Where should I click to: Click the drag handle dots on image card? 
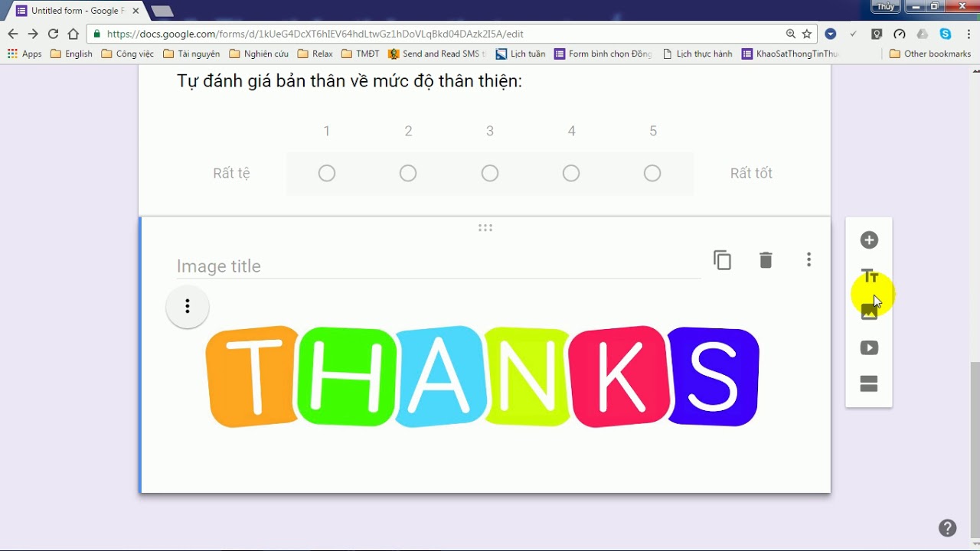485,227
